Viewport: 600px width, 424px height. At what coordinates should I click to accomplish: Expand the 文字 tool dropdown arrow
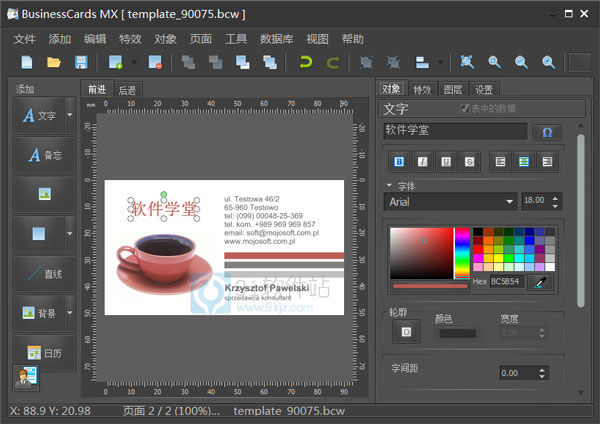(70, 116)
